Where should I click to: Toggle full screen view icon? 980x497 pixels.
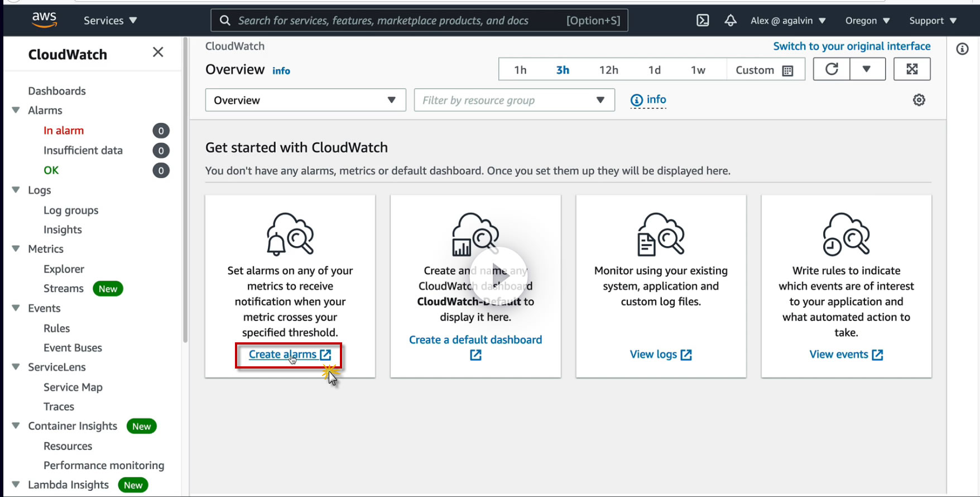(912, 69)
